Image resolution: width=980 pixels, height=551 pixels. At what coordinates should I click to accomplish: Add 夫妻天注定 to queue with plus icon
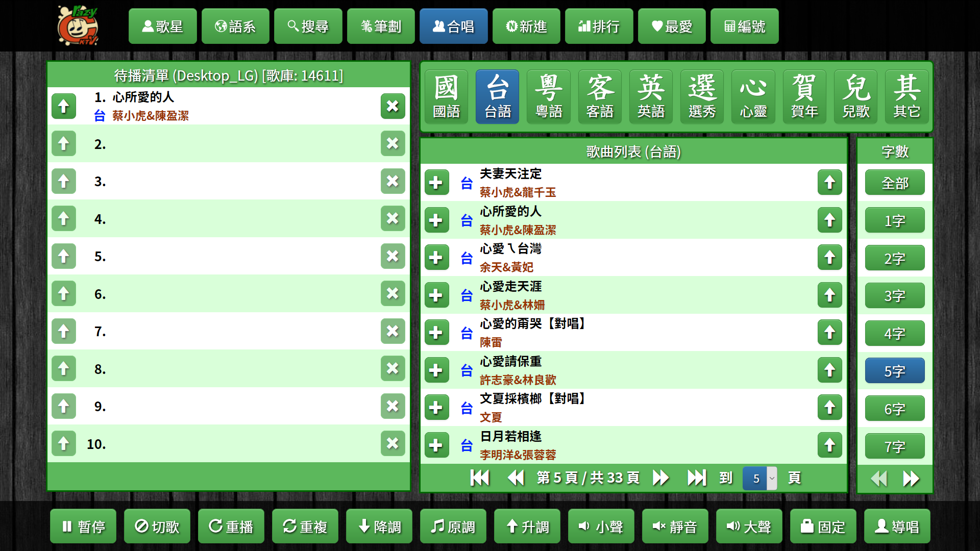pos(436,183)
